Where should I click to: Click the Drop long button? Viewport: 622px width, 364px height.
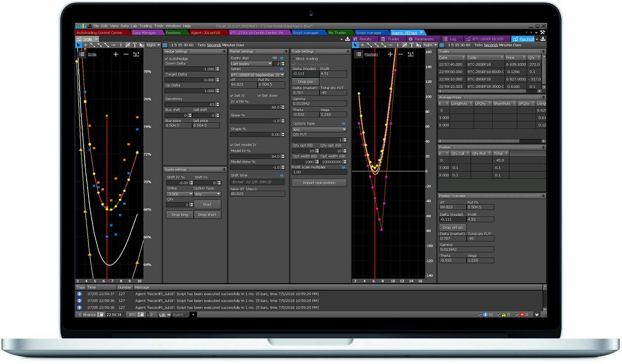pos(179,215)
